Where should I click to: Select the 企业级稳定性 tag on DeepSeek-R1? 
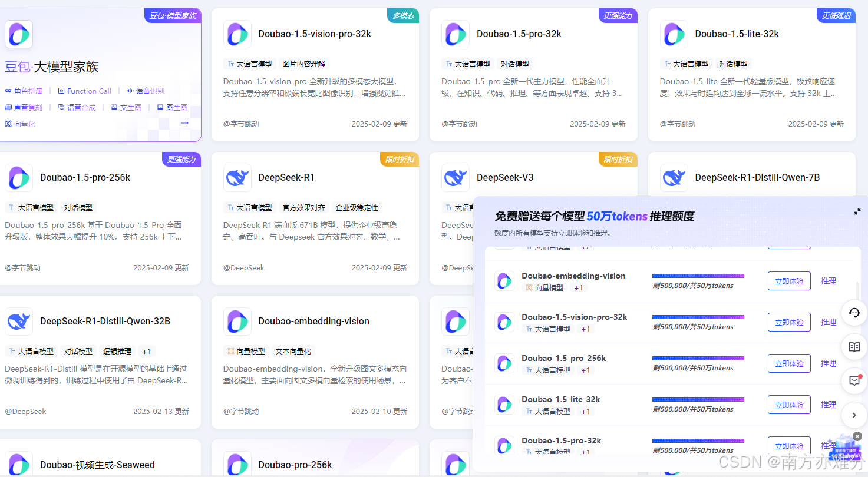357,207
